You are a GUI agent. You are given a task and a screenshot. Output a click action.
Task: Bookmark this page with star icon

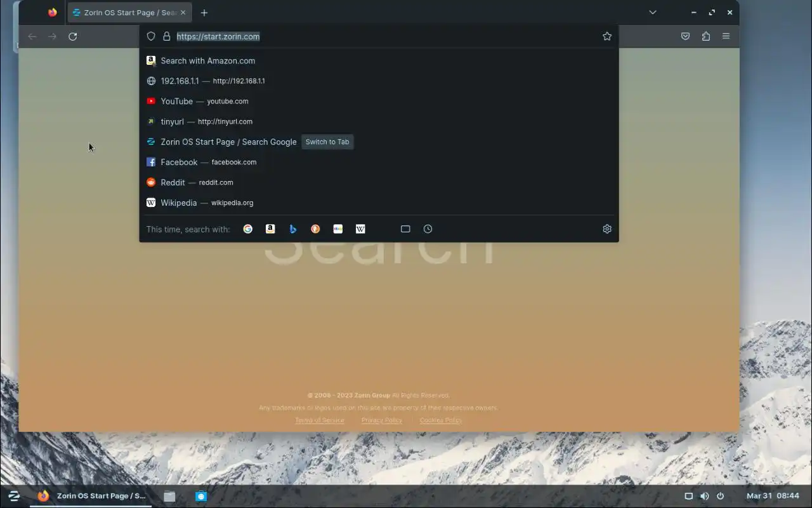point(607,36)
